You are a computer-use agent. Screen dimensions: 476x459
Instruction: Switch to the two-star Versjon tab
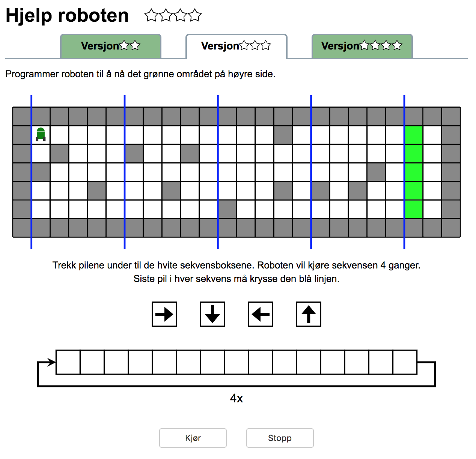click(x=111, y=46)
